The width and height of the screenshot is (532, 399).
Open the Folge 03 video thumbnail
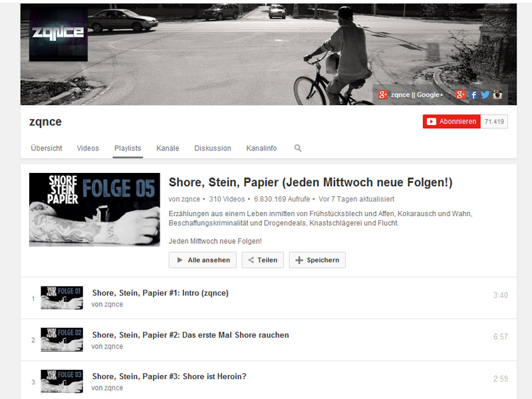point(62,381)
